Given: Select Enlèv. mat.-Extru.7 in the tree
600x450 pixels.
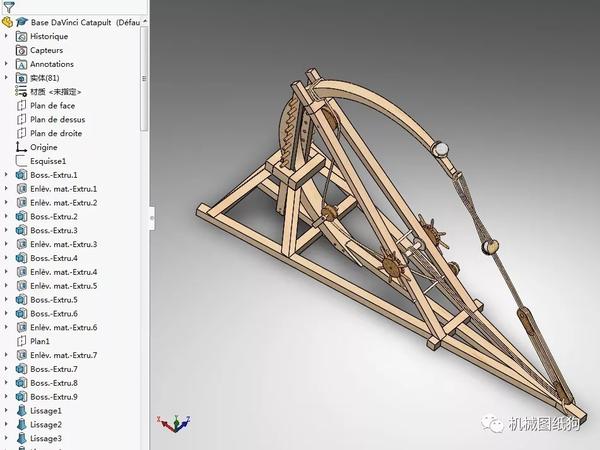Looking at the screenshot, I should 64,355.
